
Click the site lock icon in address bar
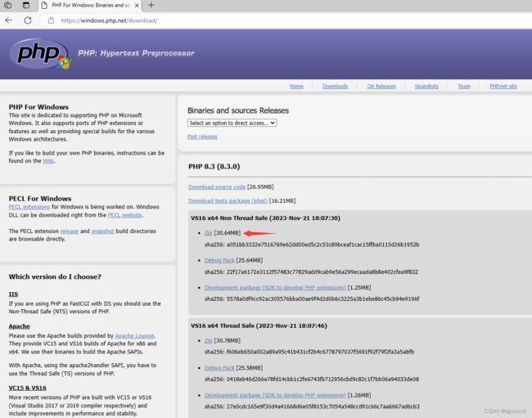[51, 20]
